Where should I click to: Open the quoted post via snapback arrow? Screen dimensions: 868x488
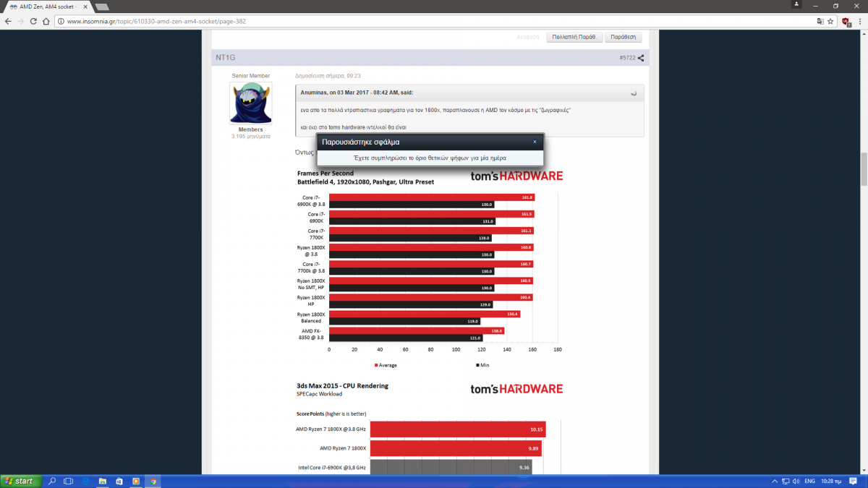click(x=634, y=93)
